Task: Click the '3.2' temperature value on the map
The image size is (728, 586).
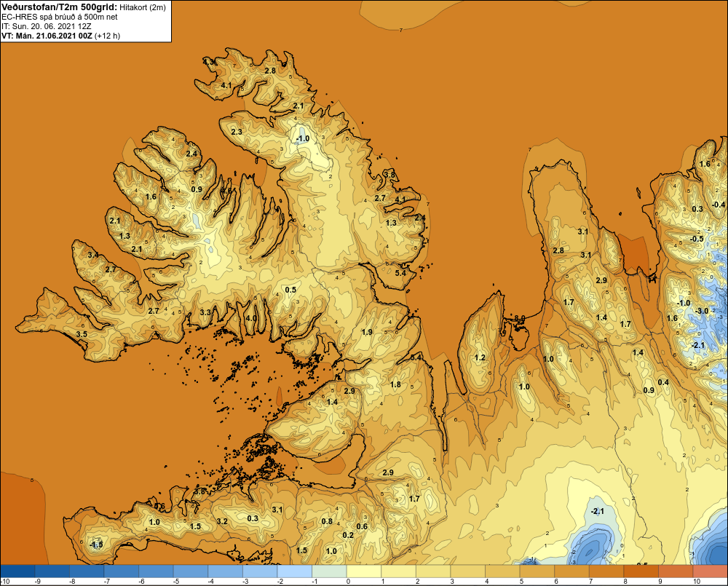Action: 222,521
